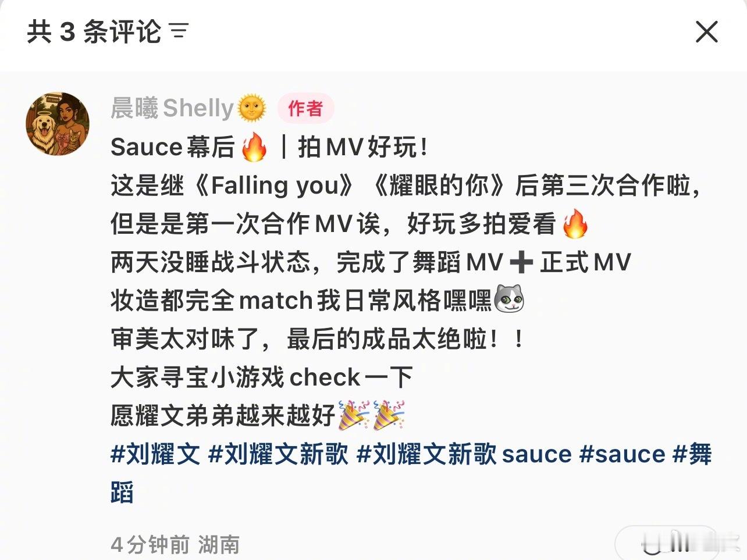Tap the fire emoji after Sauce幕后
The width and height of the screenshot is (747, 560).
click(x=254, y=147)
